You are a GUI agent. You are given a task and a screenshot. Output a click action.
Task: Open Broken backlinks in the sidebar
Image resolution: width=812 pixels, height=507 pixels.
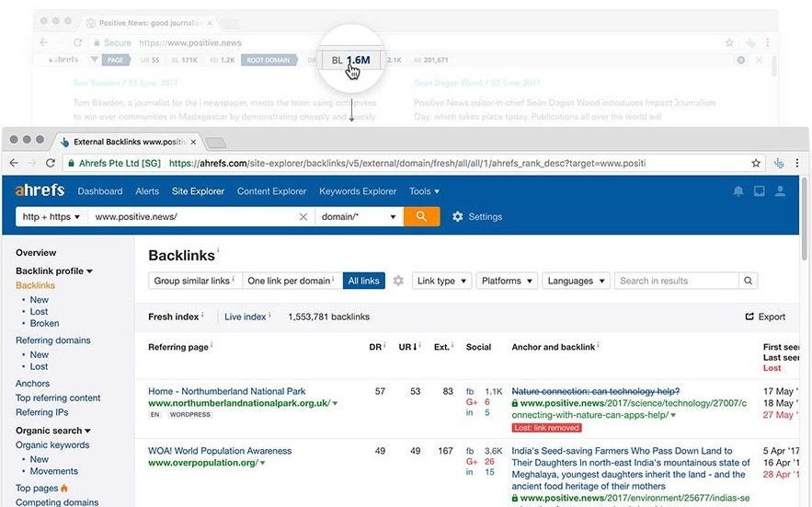coord(44,323)
